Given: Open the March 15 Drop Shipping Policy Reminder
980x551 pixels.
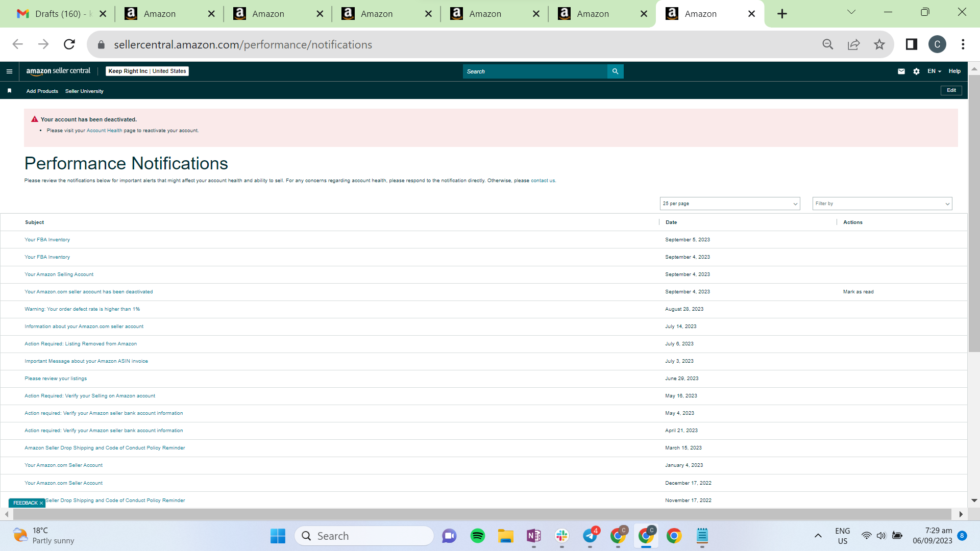Looking at the screenshot, I should coord(105,448).
